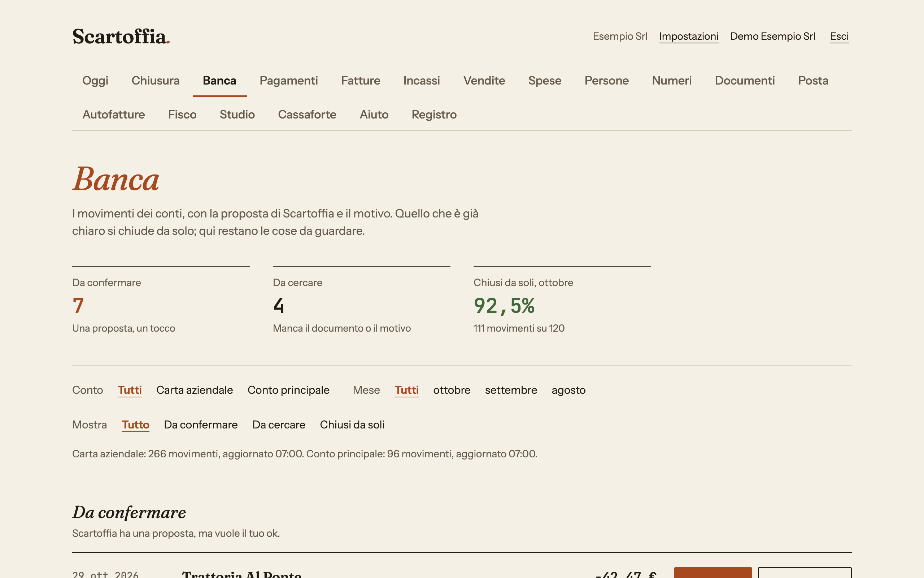
Task: Click Demo Esempio Srl user label
Action: tap(772, 36)
